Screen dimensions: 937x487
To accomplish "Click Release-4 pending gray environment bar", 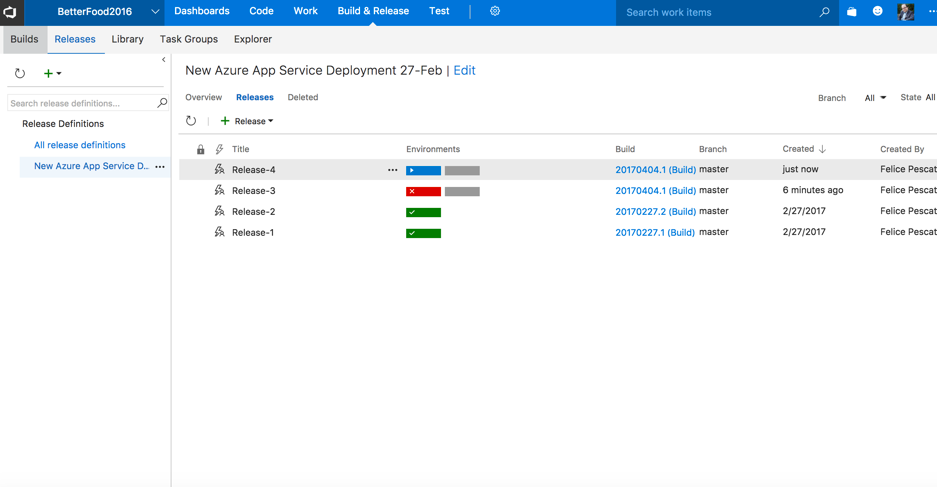I will pyautogui.click(x=463, y=170).
